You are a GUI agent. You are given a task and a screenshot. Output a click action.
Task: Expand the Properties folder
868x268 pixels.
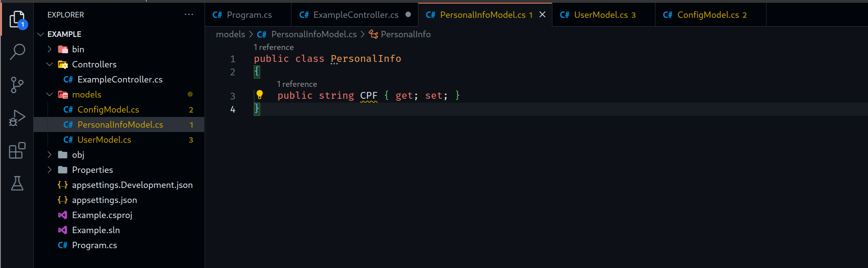pyautogui.click(x=50, y=170)
